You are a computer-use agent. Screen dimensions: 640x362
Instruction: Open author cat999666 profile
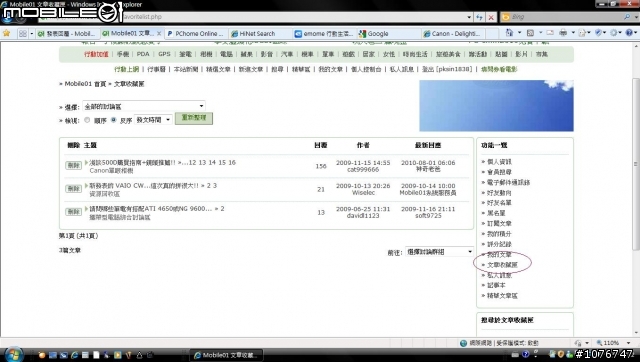tap(363, 169)
